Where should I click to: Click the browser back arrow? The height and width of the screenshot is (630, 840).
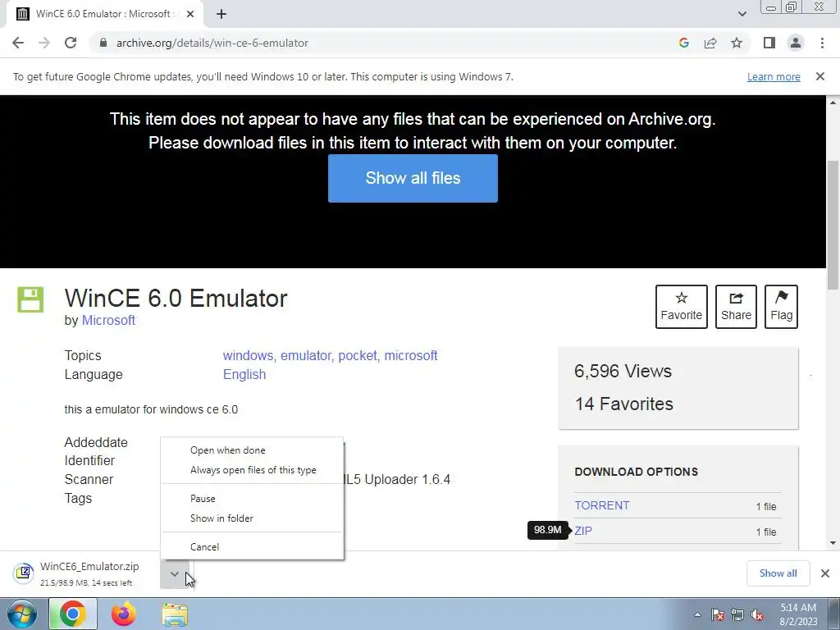tap(18, 43)
